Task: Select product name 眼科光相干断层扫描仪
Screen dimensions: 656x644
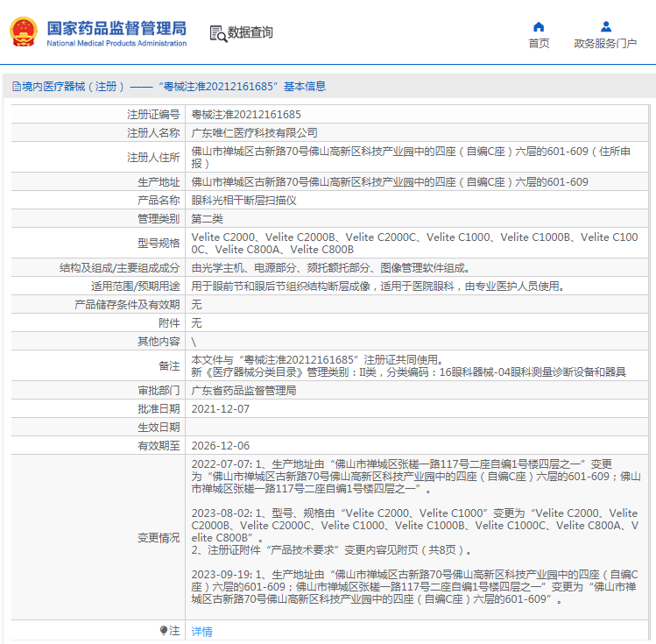Action: (243, 201)
